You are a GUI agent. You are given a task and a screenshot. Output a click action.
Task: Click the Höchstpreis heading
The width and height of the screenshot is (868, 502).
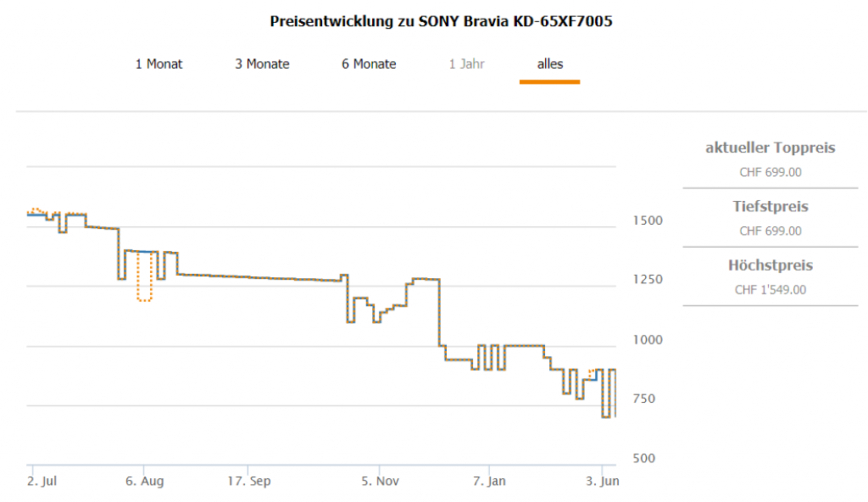point(770,265)
